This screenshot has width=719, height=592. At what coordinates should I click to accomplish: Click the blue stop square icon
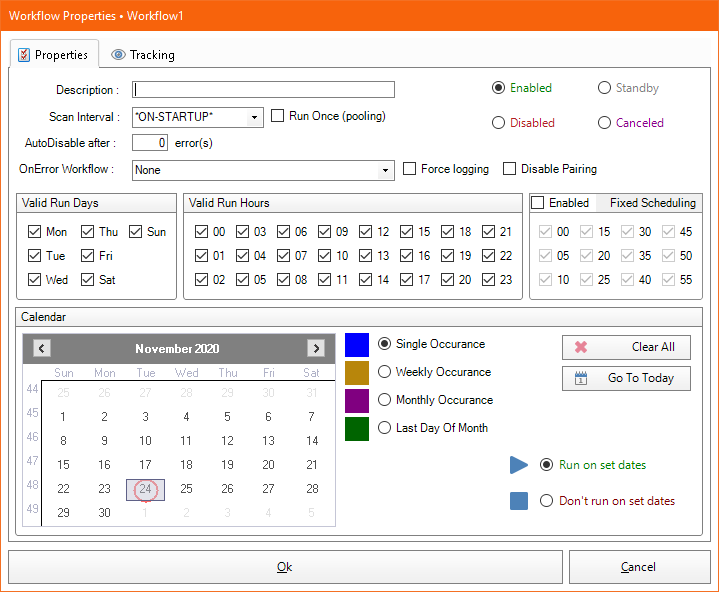519,501
